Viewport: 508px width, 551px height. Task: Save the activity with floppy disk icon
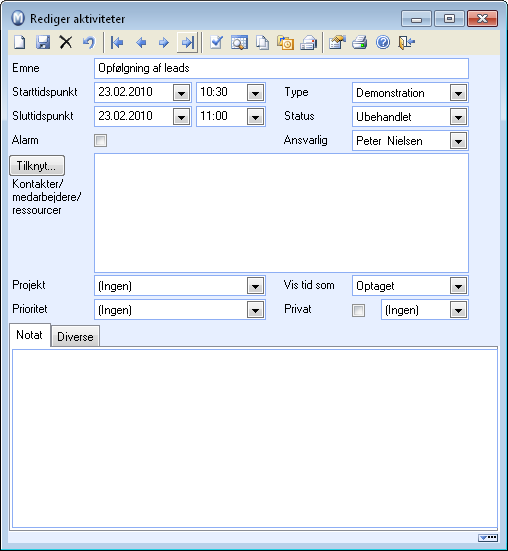tap(43, 43)
